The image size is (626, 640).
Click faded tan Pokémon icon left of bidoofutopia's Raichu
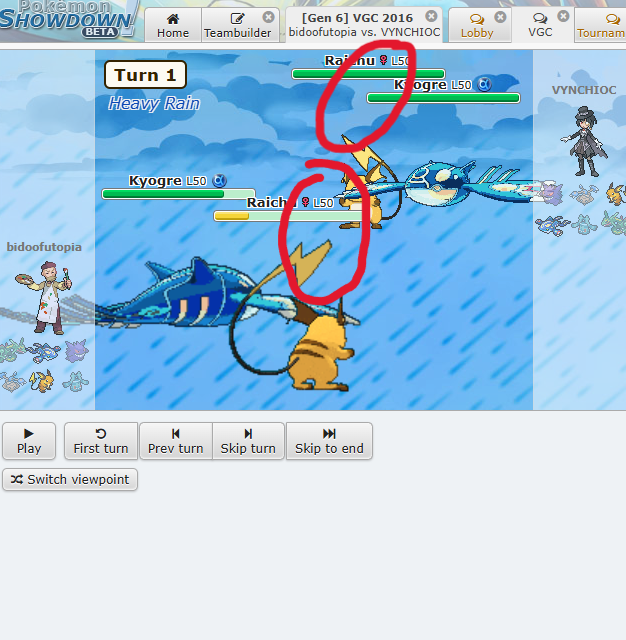pyautogui.click(x=13, y=381)
